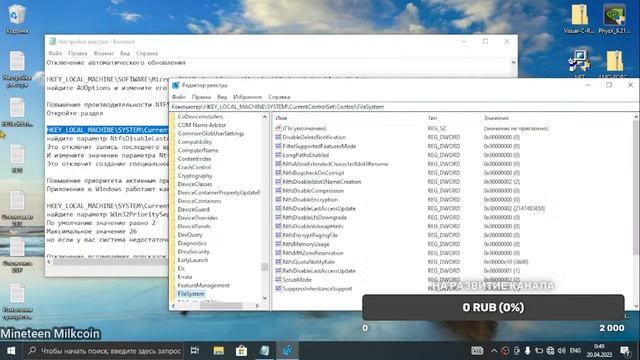Viewport: 640px width, 360px height.
Task: Select the DeviceGuard key in the tree
Action: (193, 209)
